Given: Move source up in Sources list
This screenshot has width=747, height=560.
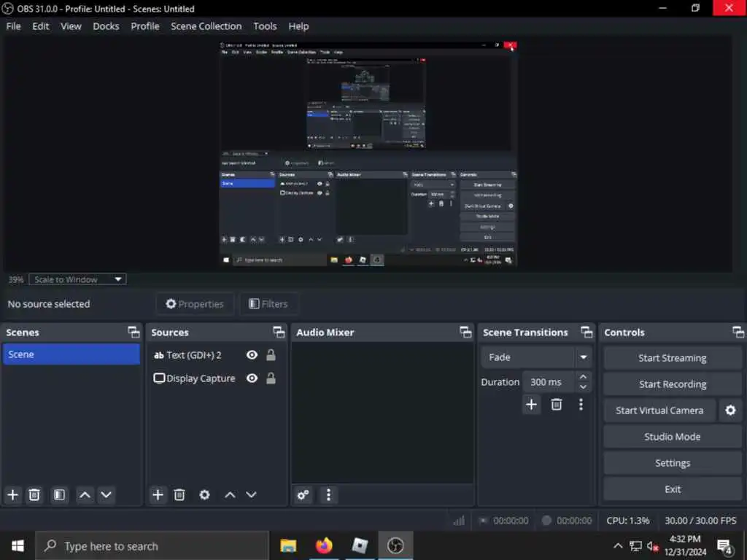Looking at the screenshot, I should pyautogui.click(x=230, y=495).
